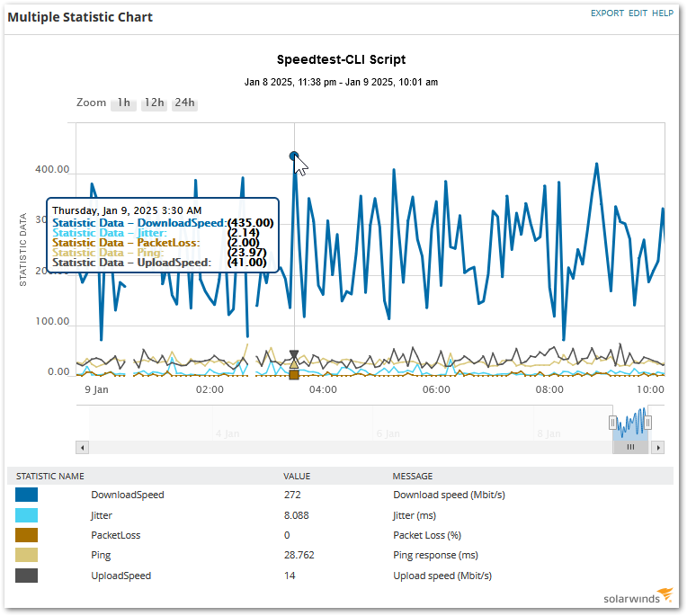687x616 pixels.
Task: Click the Jitter light blue swatch
Action: (x=26, y=515)
